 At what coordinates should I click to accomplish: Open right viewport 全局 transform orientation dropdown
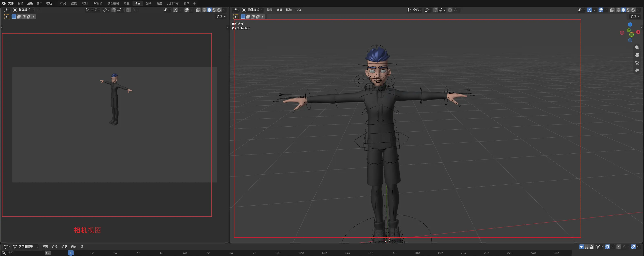[414, 10]
